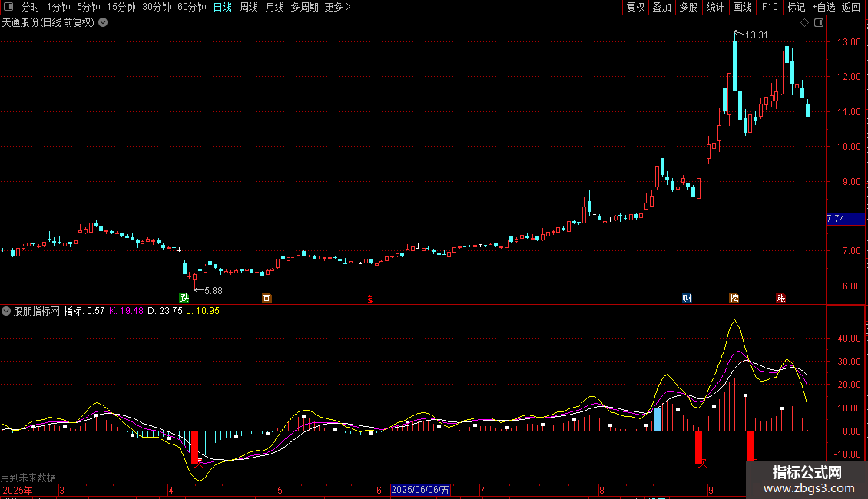
Task: Open the 多周期 multi-period view
Action: [304, 7]
